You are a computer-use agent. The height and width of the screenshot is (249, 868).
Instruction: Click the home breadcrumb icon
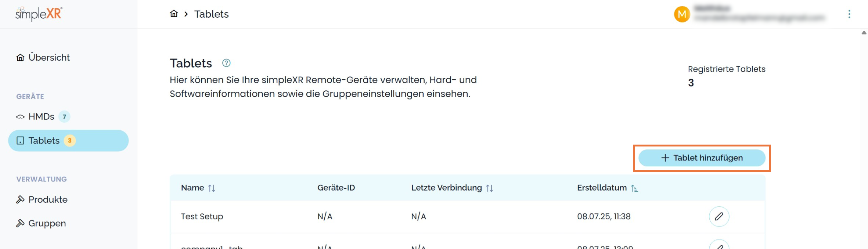click(x=174, y=14)
